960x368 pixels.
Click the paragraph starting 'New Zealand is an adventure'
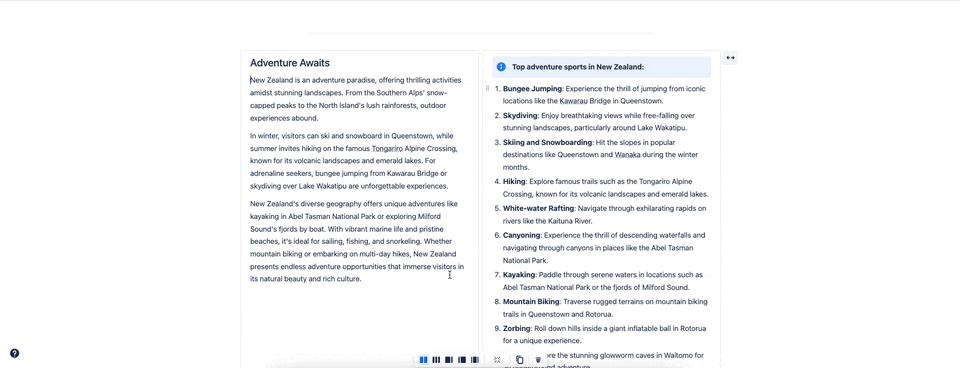[356, 99]
